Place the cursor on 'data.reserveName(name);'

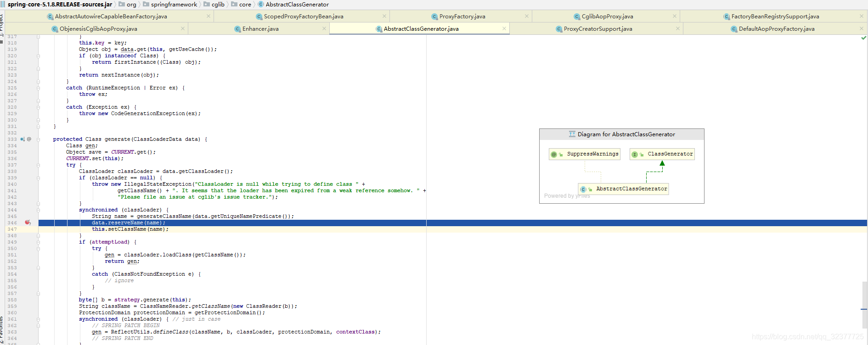pyautogui.click(x=129, y=223)
